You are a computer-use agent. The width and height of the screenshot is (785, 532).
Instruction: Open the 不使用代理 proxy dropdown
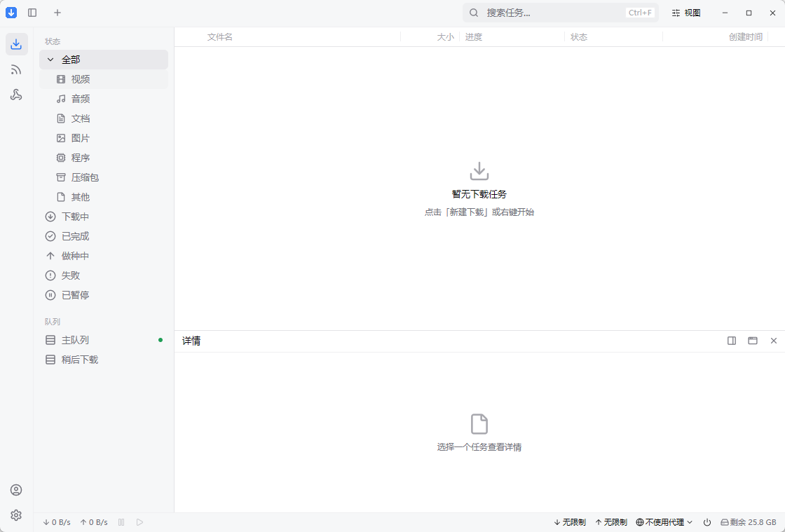click(664, 522)
